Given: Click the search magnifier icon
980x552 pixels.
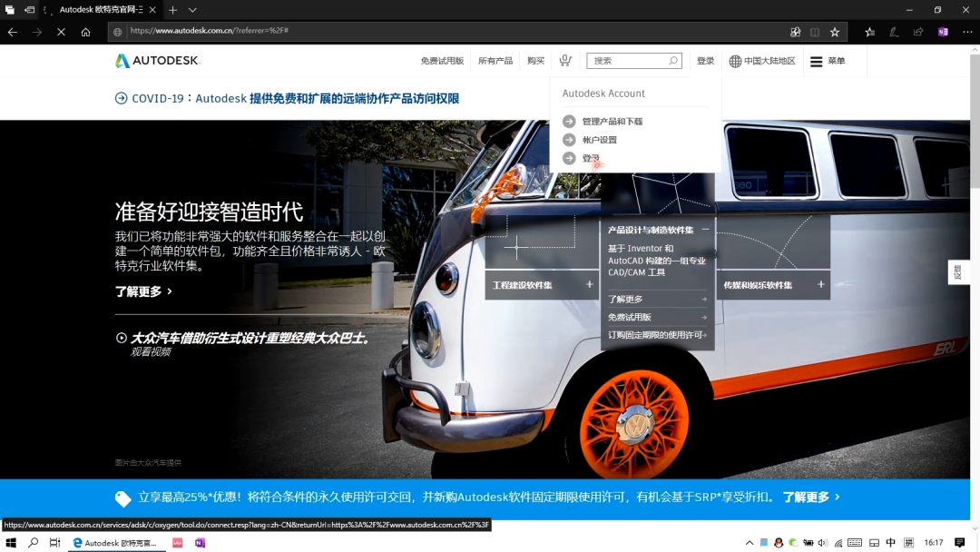Looking at the screenshot, I should (673, 61).
